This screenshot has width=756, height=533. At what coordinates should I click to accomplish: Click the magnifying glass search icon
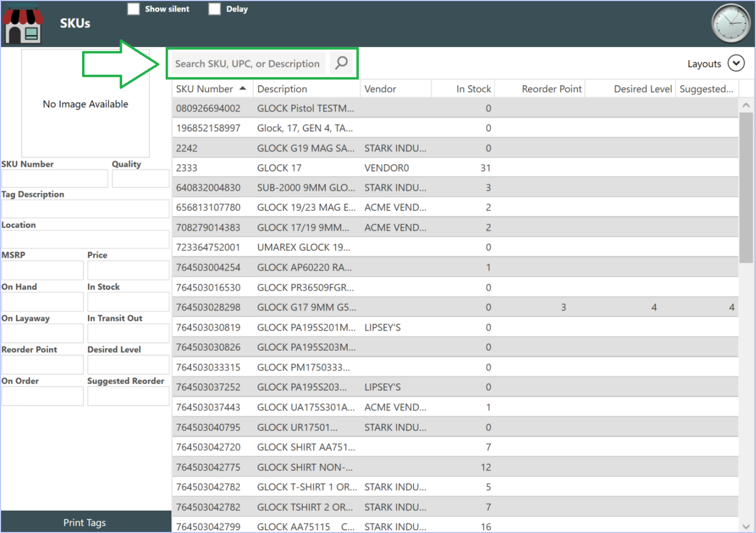(341, 63)
